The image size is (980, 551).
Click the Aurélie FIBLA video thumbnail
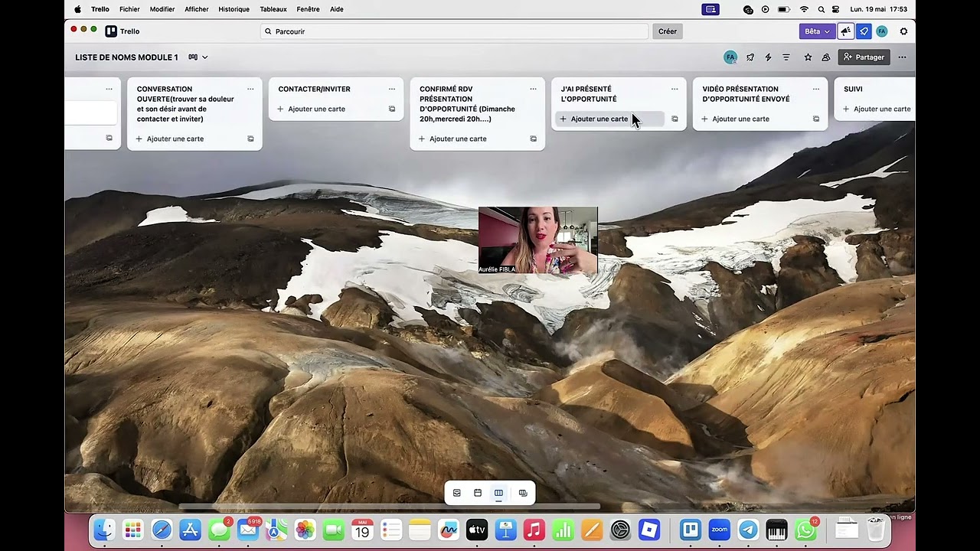(537, 240)
